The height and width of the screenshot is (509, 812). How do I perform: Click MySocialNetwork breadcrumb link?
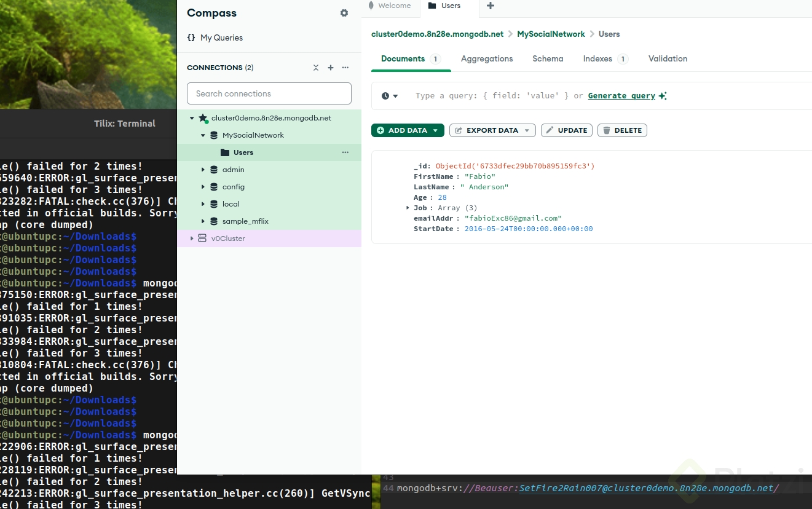point(551,34)
